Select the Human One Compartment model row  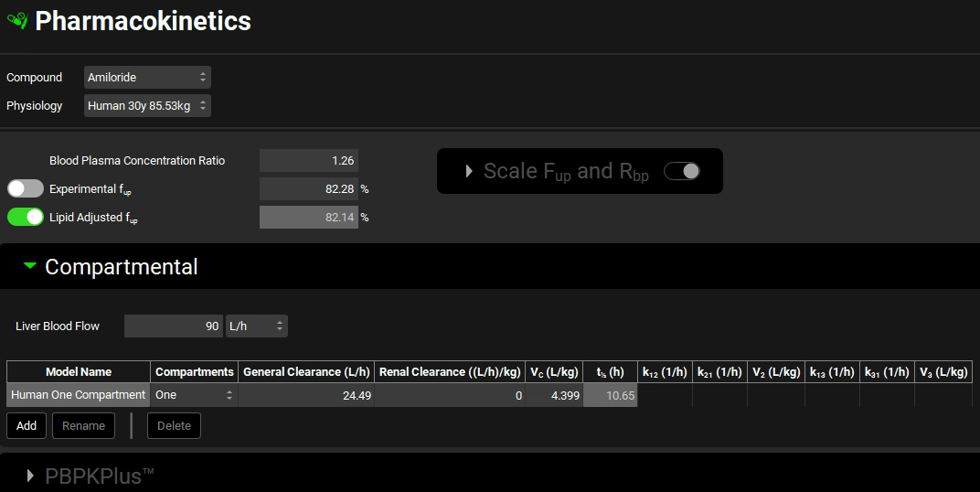79,395
